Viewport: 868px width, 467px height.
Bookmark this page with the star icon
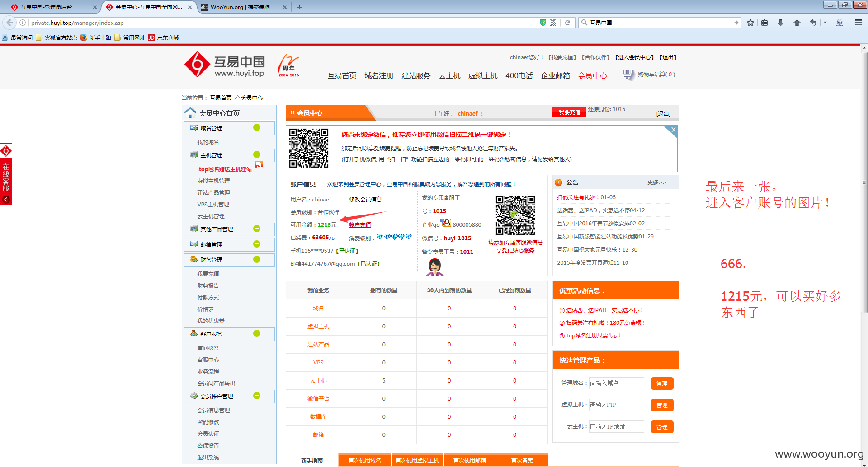[x=750, y=23]
